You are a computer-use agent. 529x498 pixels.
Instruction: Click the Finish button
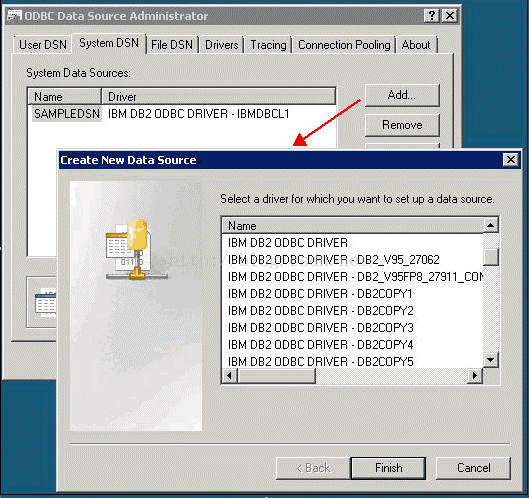388,468
